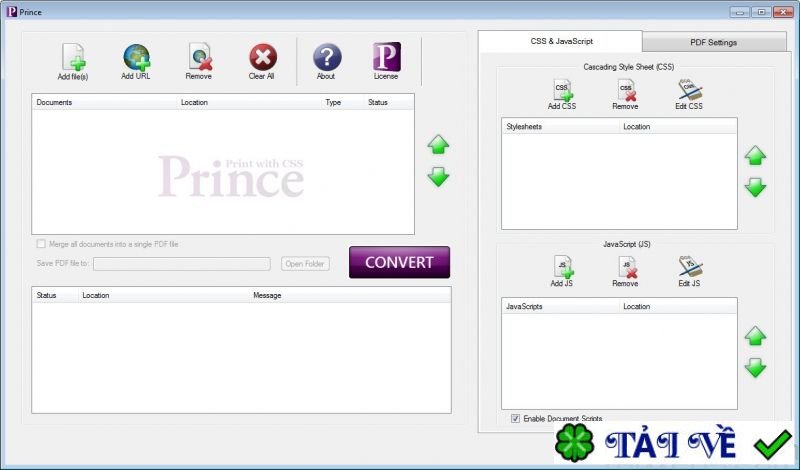Maximize the Prince window

(762, 12)
